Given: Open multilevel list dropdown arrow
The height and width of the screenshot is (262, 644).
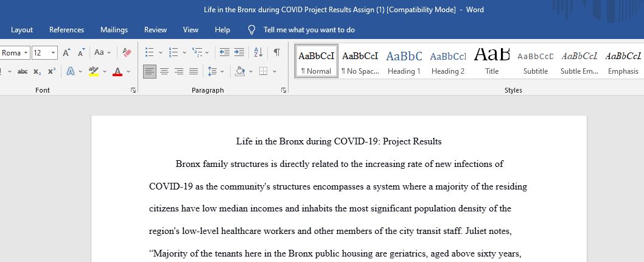Looking at the screenshot, I should coord(207,52).
